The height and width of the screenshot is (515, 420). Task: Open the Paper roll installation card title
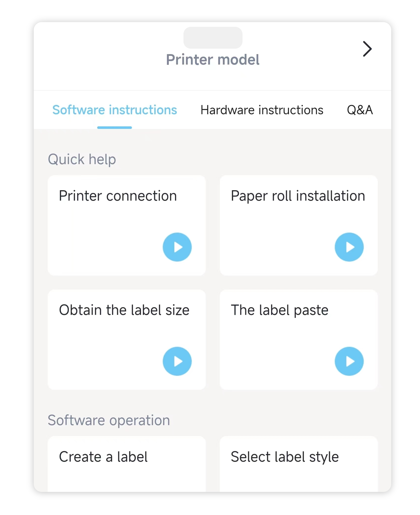coord(298,196)
